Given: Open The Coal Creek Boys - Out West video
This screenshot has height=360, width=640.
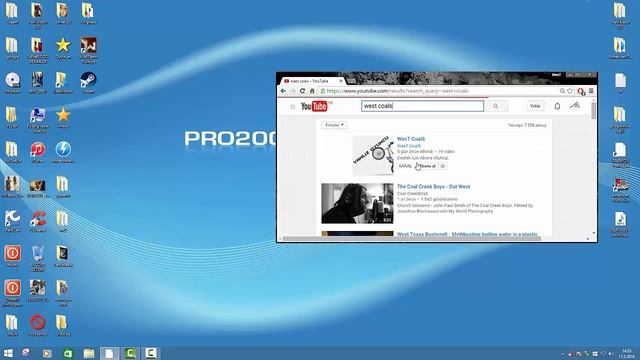Looking at the screenshot, I should (x=433, y=187).
